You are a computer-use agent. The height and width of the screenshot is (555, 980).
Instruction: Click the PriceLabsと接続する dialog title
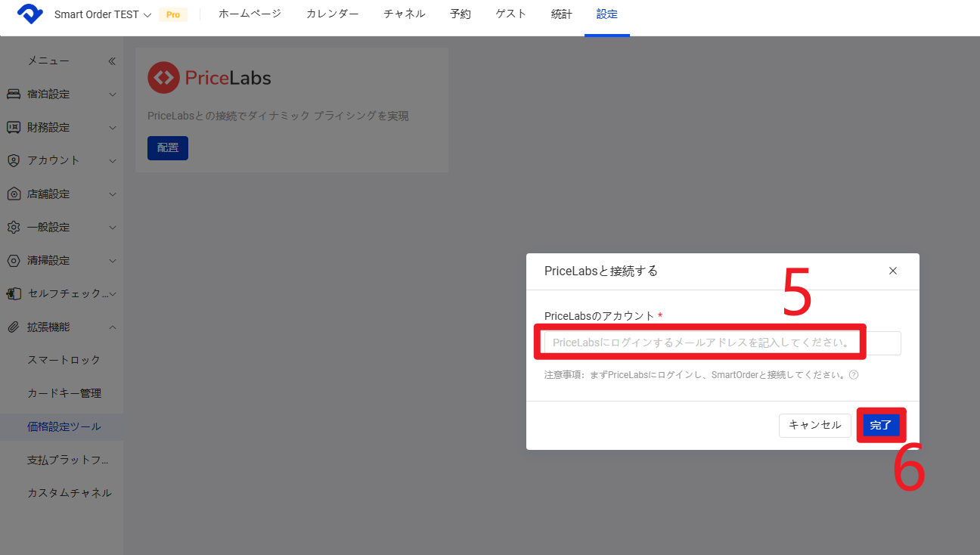601,271
